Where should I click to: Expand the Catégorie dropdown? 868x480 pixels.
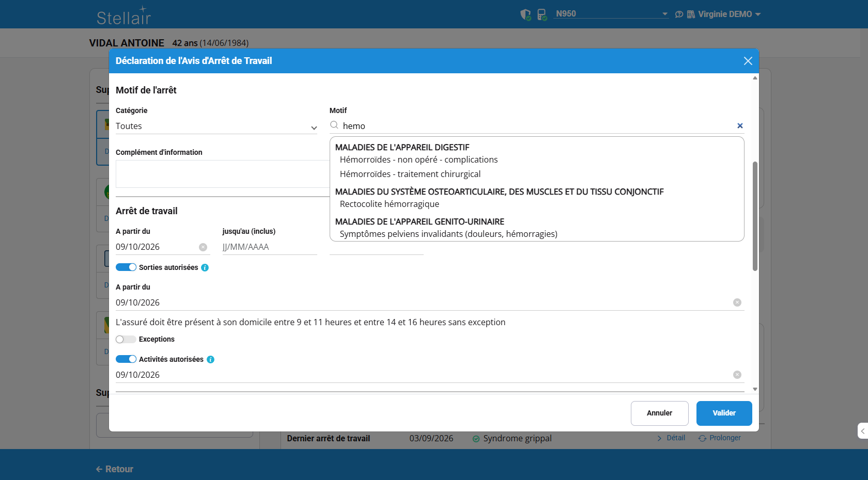[x=216, y=126]
